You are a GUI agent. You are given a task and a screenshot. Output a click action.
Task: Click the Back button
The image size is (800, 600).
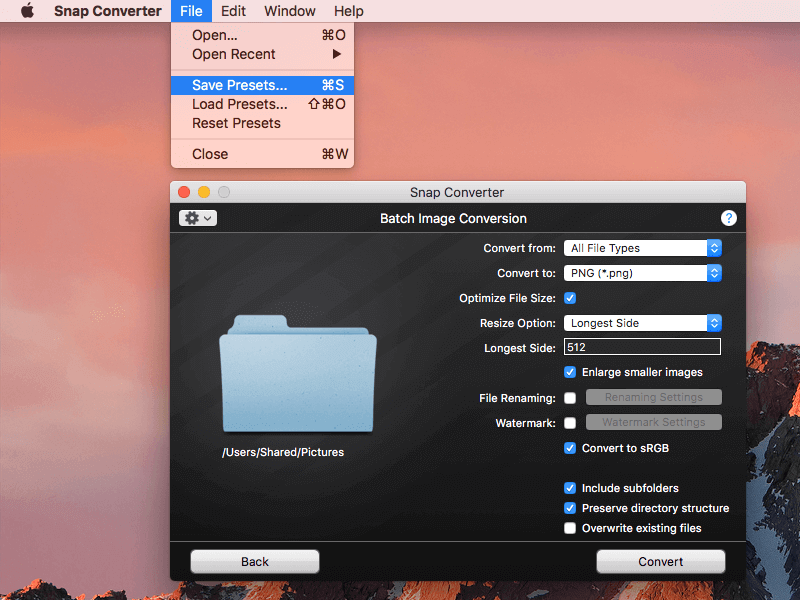255,562
